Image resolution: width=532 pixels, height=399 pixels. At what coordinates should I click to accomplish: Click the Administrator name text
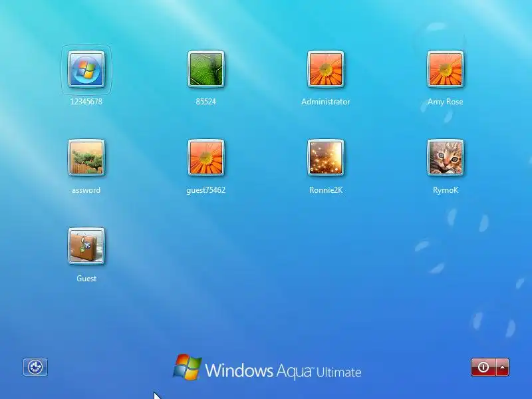[326, 102]
